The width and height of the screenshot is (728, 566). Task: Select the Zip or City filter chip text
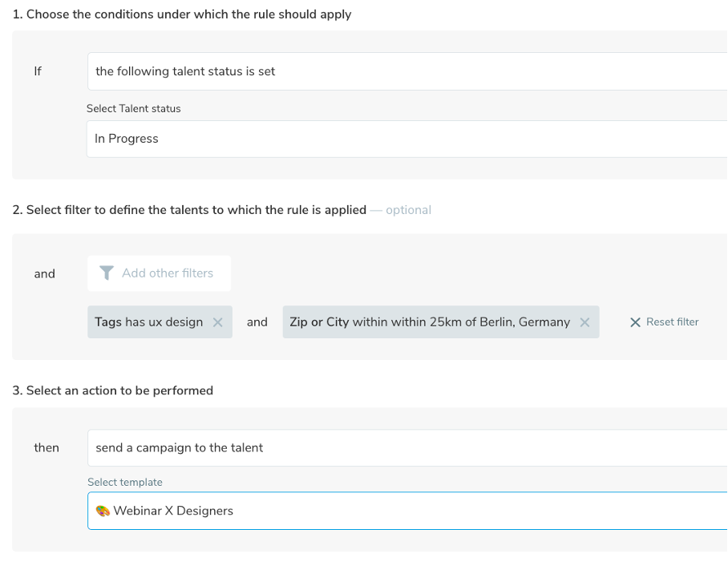point(430,322)
